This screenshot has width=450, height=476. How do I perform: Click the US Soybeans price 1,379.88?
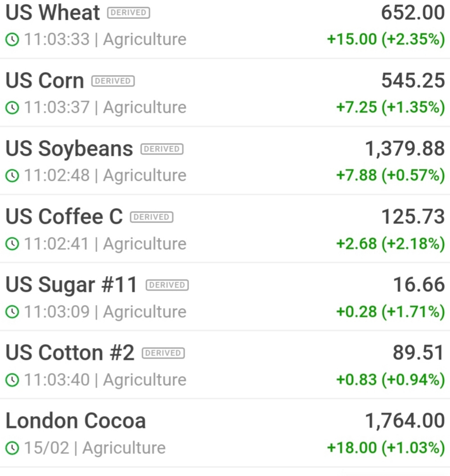click(x=405, y=149)
